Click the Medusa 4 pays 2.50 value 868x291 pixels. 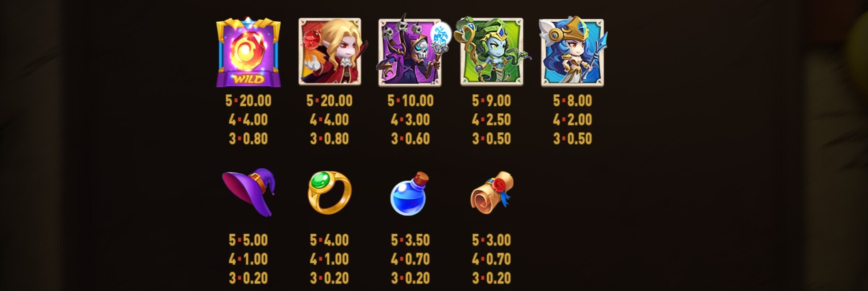coord(491,119)
